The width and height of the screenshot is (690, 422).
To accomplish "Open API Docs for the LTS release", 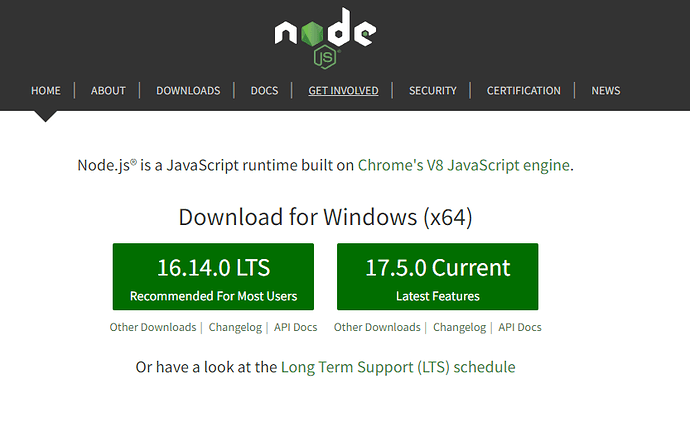I will point(295,327).
